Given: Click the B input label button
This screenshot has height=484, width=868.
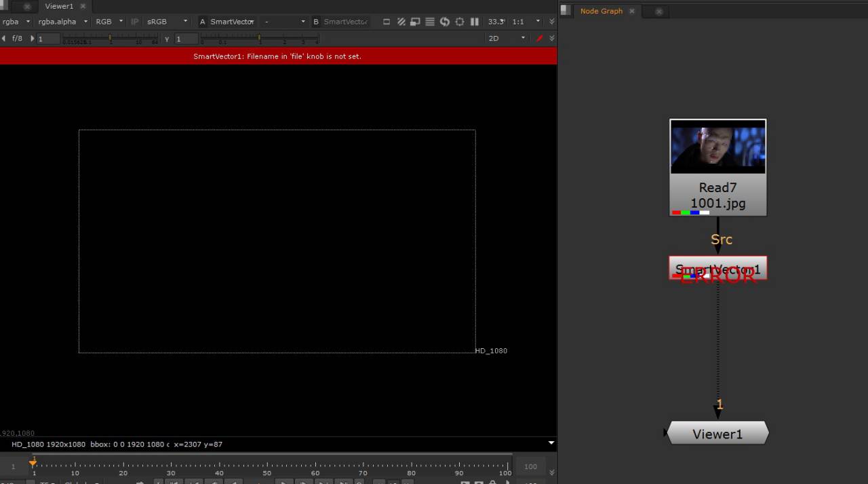Looking at the screenshot, I should tap(315, 22).
